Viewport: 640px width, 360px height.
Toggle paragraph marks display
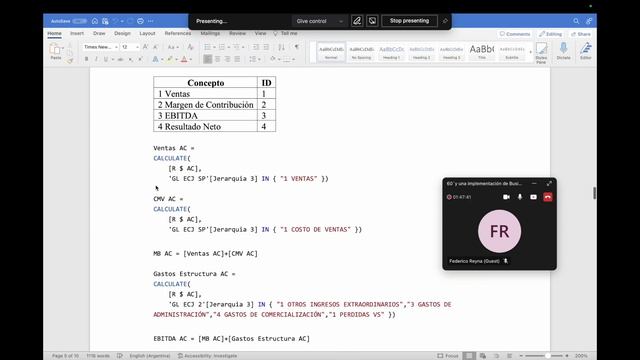pos(297,47)
